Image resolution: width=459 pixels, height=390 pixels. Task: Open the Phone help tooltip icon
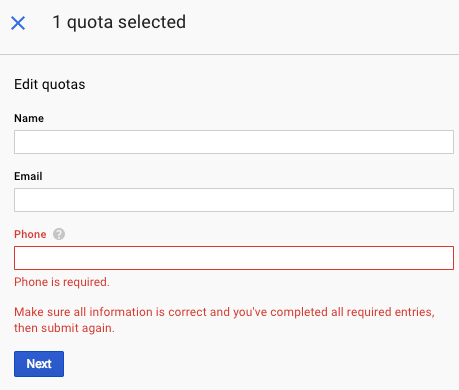[x=59, y=234]
